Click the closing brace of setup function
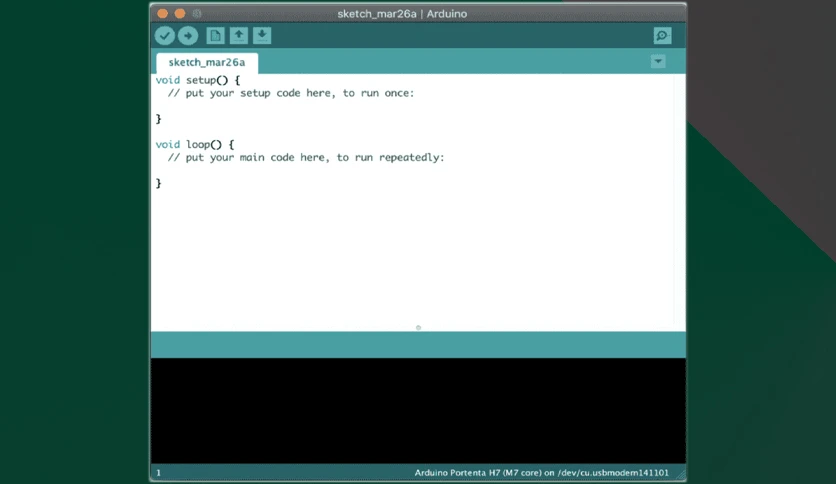 pos(158,119)
